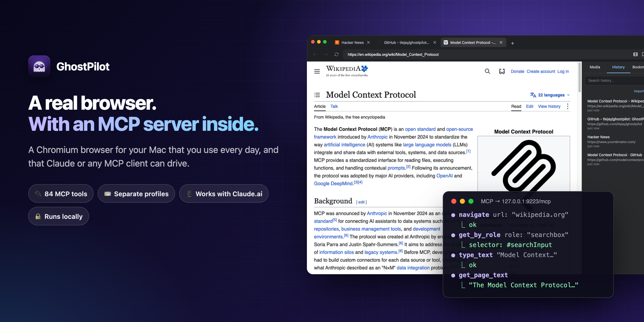Click the red dot in MCP terminal window
This screenshot has width=644, height=322.
point(454,201)
